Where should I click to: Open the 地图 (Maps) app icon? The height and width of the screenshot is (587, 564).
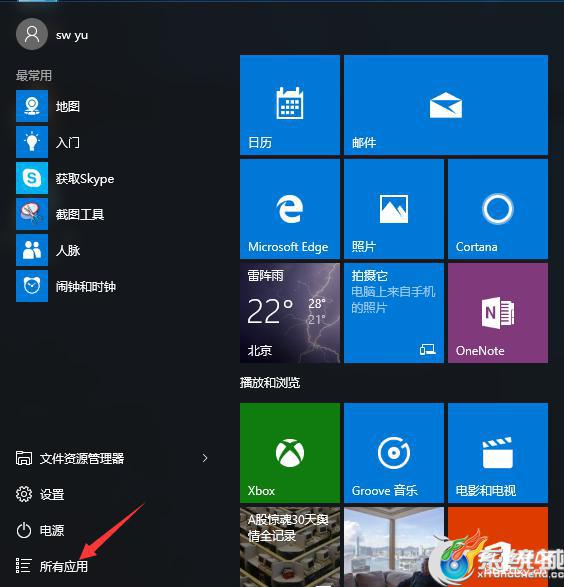32,106
